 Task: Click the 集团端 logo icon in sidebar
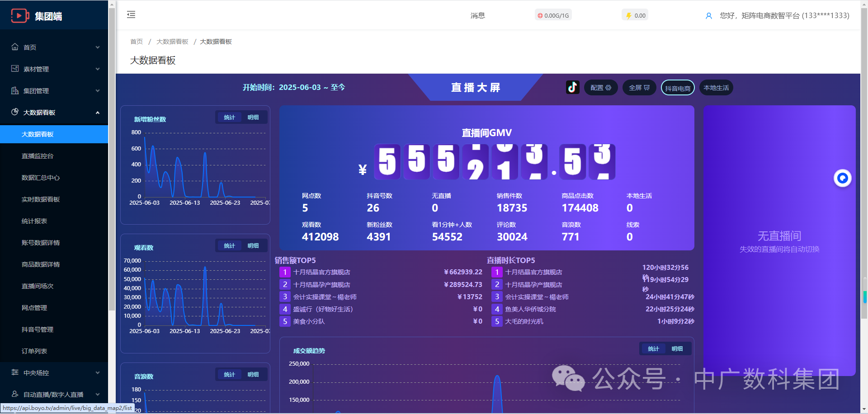(x=20, y=16)
